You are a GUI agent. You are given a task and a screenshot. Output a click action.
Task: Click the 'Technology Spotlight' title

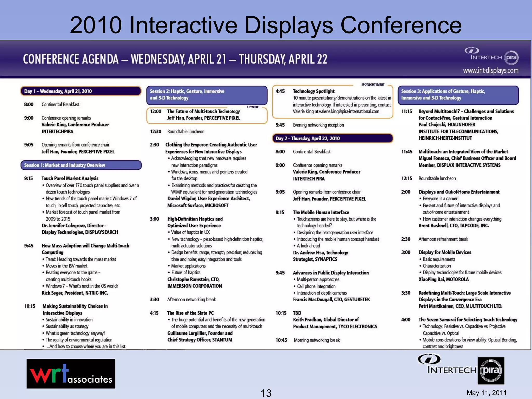(x=314, y=91)
